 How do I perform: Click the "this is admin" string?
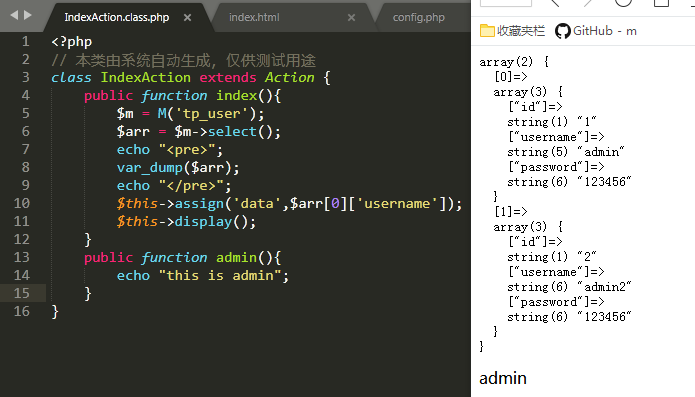220,276
